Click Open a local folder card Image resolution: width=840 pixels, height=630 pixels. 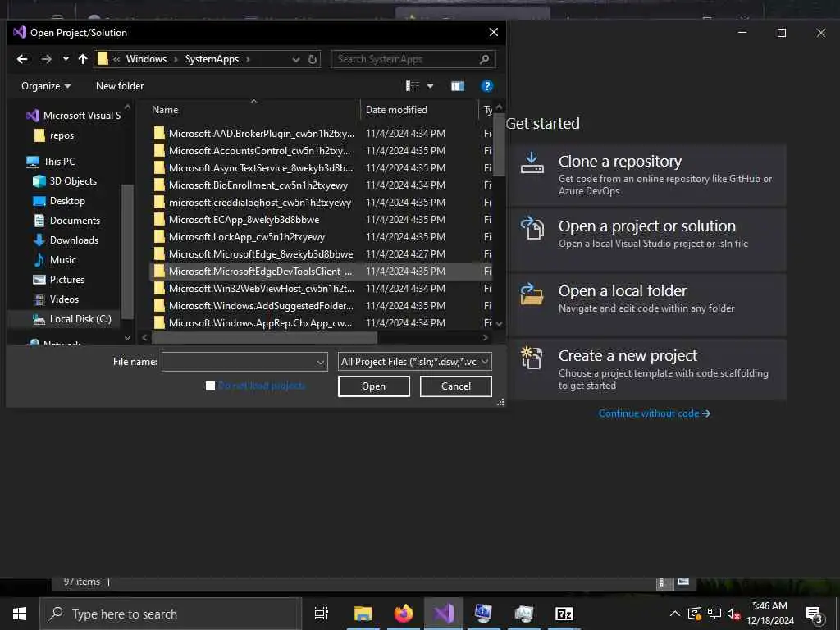tap(647, 304)
